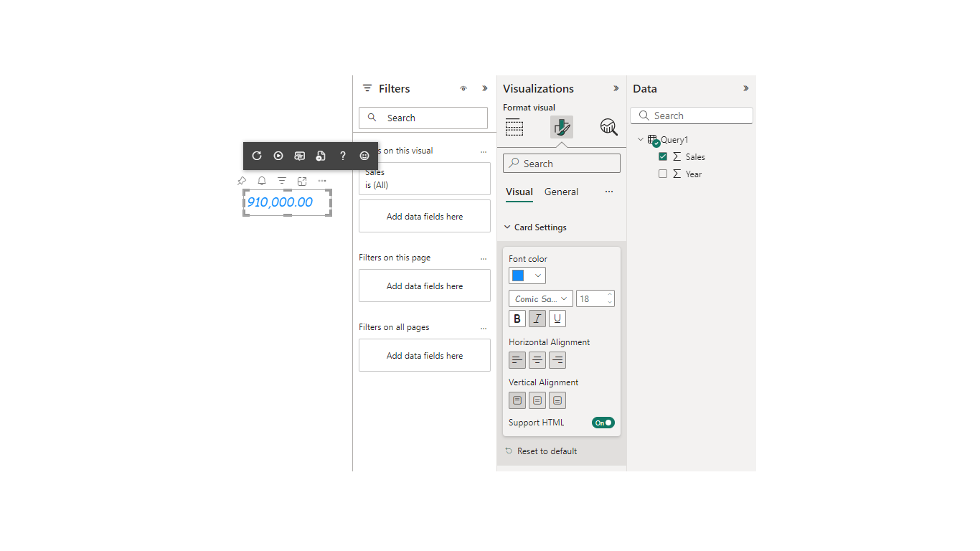
Task: Open focus mode icon above the card
Action: point(302,181)
